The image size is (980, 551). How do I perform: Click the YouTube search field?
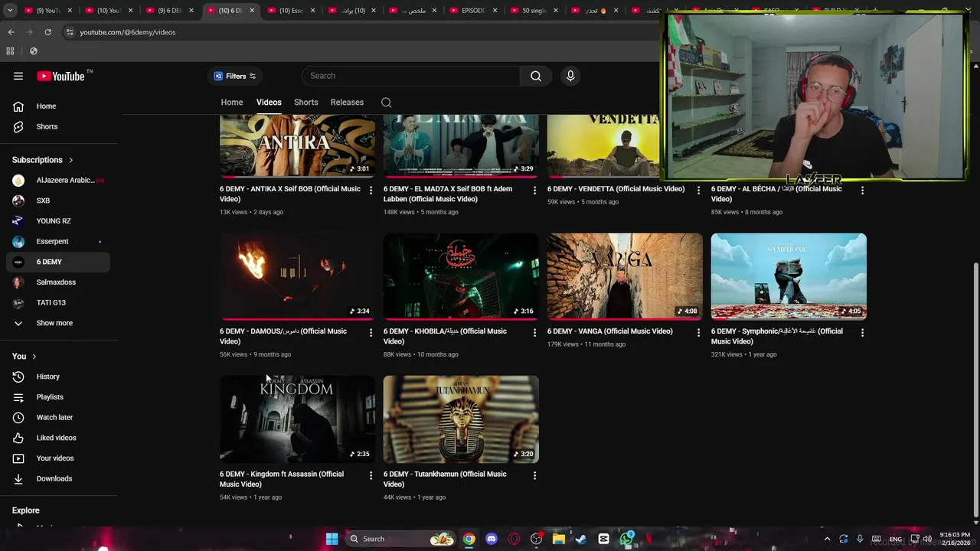click(411, 76)
